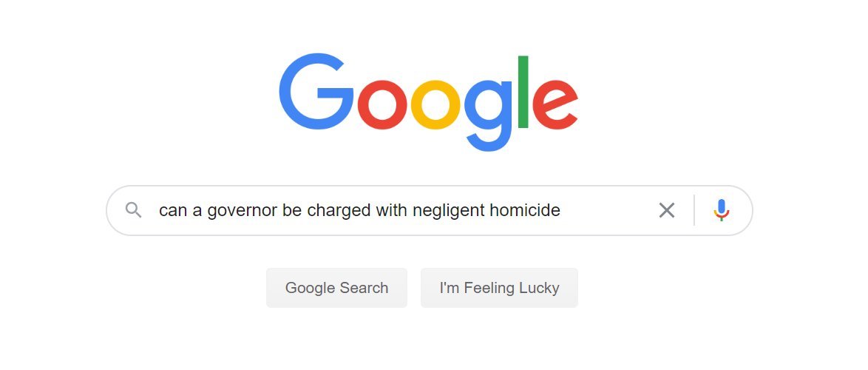Place cursor on the word "charged" in query
Viewport: 868px width, 370px height.
pyautogui.click(x=339, y=211)
